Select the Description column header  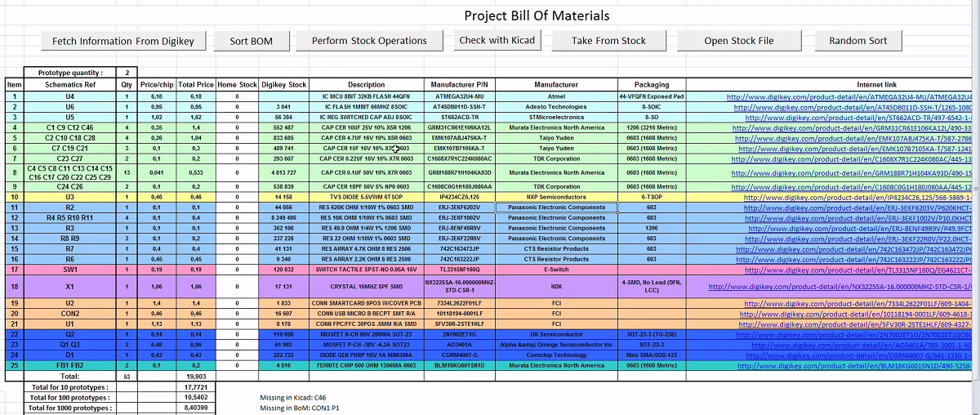pos(366,84)
